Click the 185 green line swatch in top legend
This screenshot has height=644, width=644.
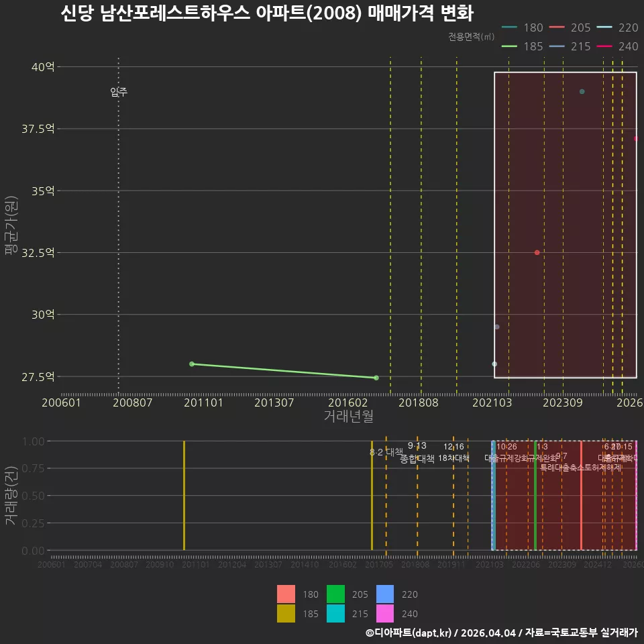[x=509, y=46]
